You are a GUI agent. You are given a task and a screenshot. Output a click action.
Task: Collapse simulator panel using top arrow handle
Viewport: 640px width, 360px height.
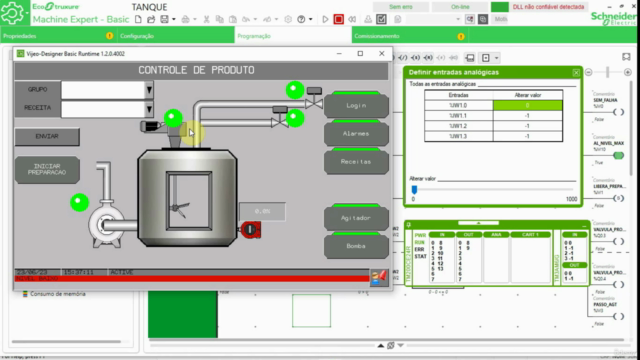(x=478, y=223)
